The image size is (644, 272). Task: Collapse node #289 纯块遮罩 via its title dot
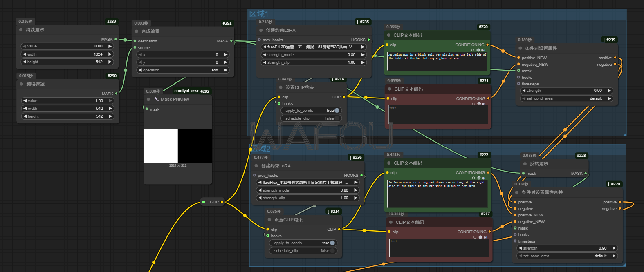(21, 30)
